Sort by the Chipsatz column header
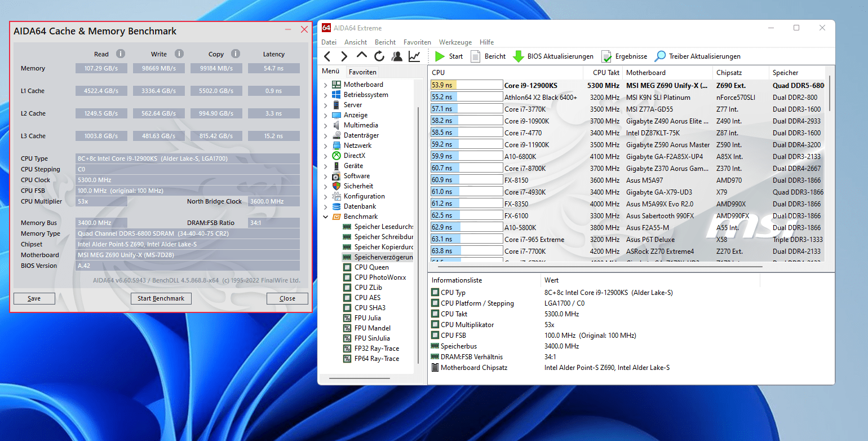Viewport: 868px width, 441px height. [741, 73]
